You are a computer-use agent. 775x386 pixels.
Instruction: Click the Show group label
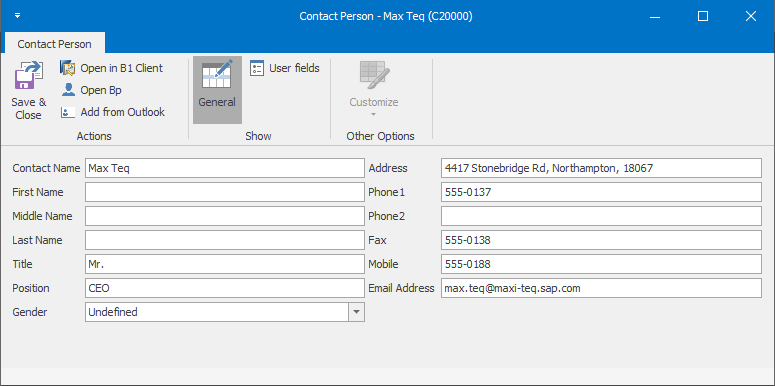(258, 136)
